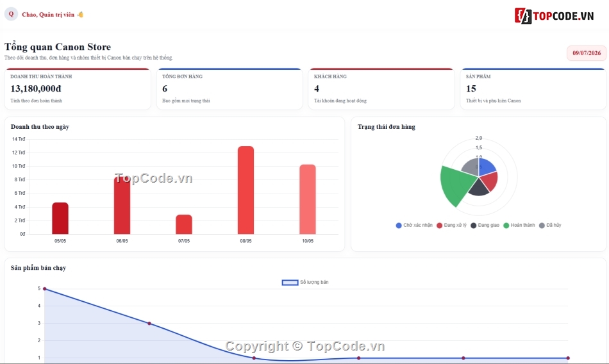609x364 pixels.
Task: Click 'Tài khoản đang hoạt động' caption
Action: [x=340, y=101]
